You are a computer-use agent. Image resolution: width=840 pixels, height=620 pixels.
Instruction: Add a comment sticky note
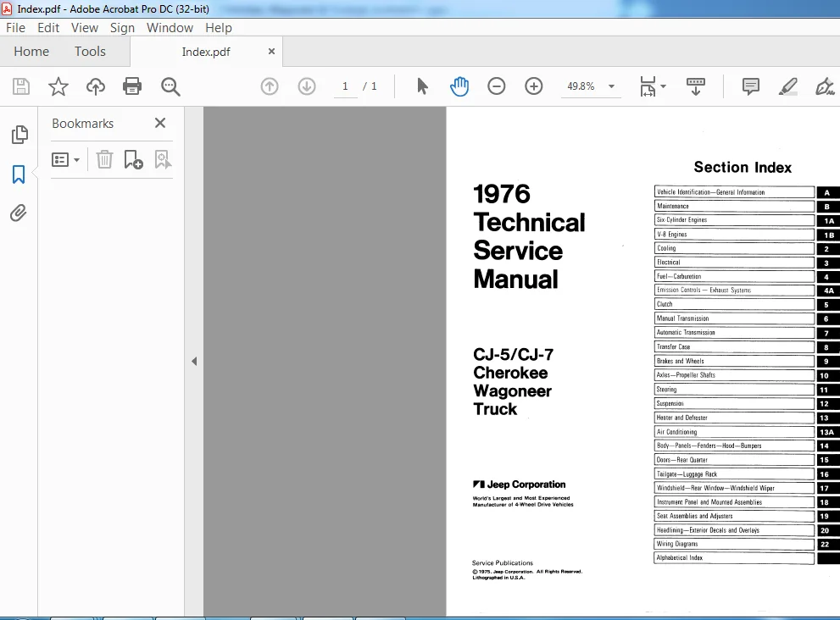click(x=750, y=86)
